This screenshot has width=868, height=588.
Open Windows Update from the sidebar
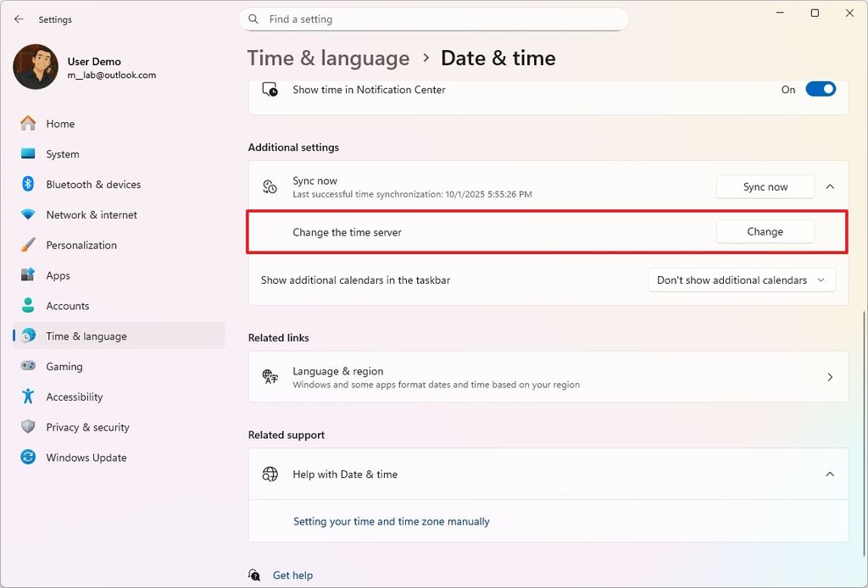click(x=86, y=457)
